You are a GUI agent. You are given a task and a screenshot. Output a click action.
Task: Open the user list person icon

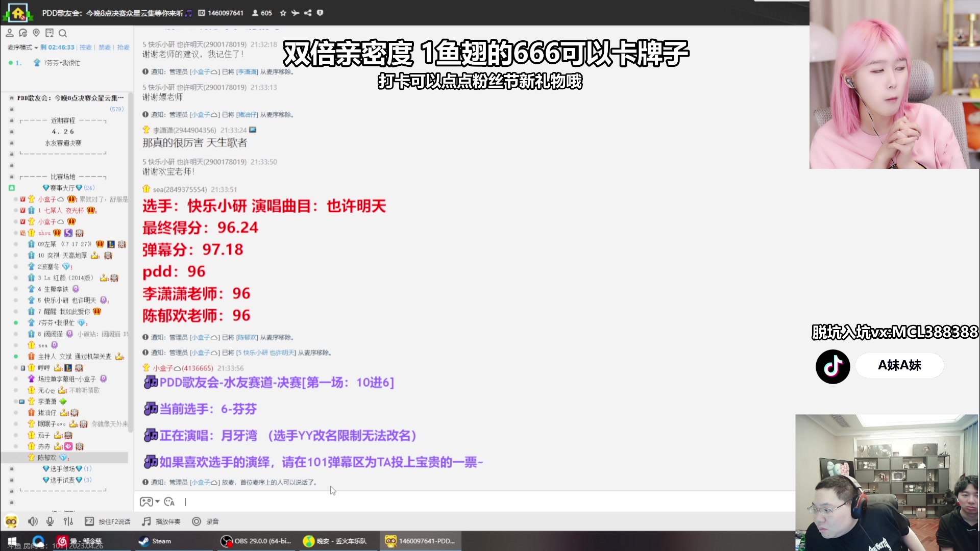tap(10, 33)
